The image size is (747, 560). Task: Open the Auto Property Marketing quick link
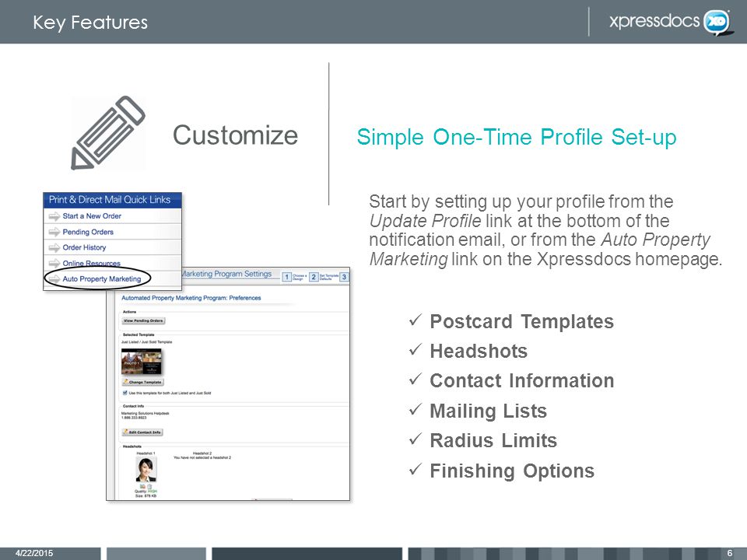point(101,279)
